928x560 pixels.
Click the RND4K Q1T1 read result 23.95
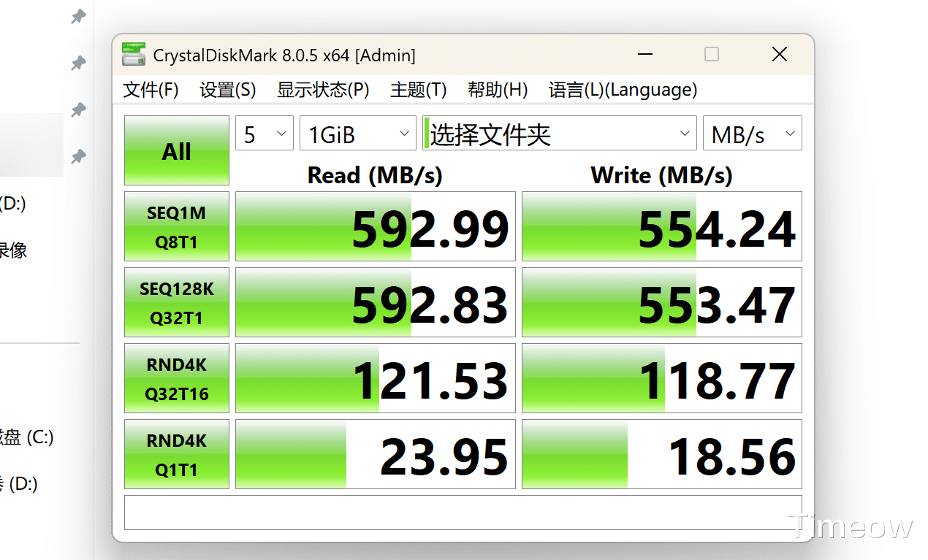(376, 454)
